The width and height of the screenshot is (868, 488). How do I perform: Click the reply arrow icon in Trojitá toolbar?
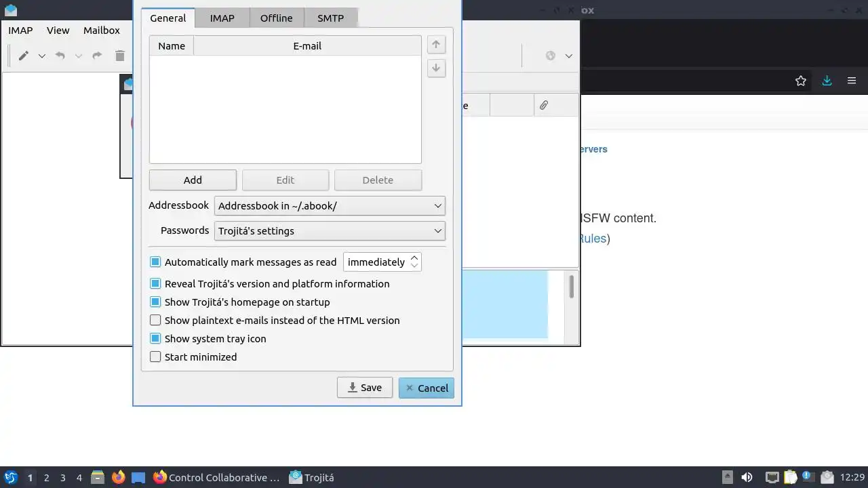coord(60,56)
